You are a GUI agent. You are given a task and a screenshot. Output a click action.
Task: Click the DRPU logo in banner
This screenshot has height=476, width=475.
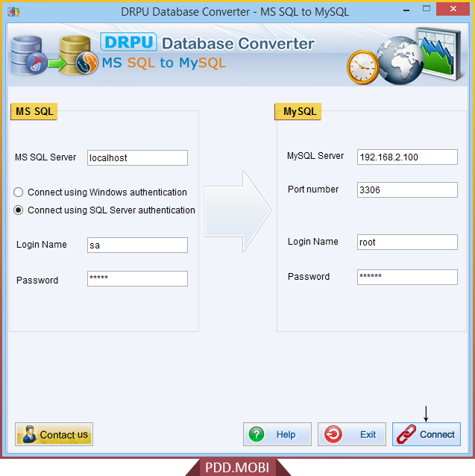point(128,42)
